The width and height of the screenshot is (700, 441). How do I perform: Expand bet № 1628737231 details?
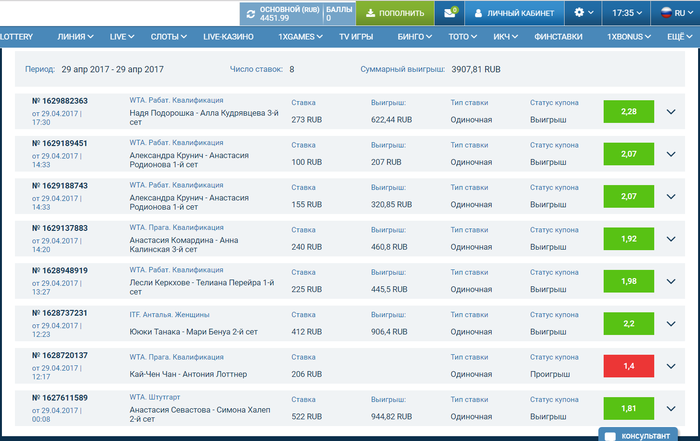(671, 324)
